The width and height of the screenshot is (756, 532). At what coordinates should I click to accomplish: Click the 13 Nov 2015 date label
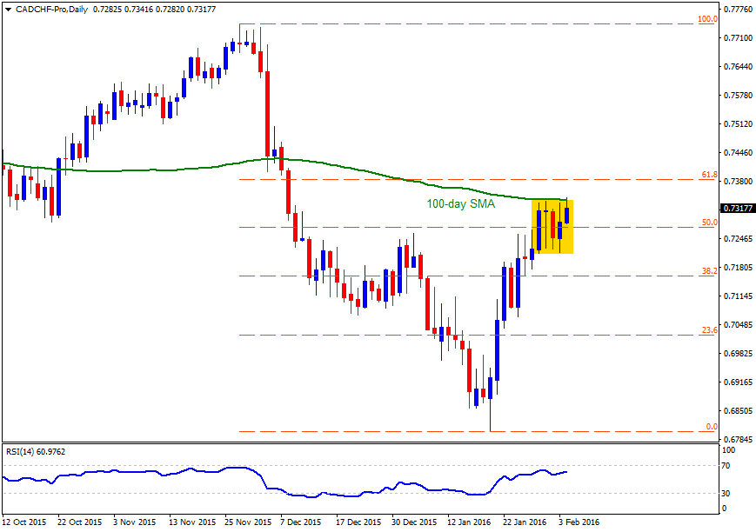point(192,522)
